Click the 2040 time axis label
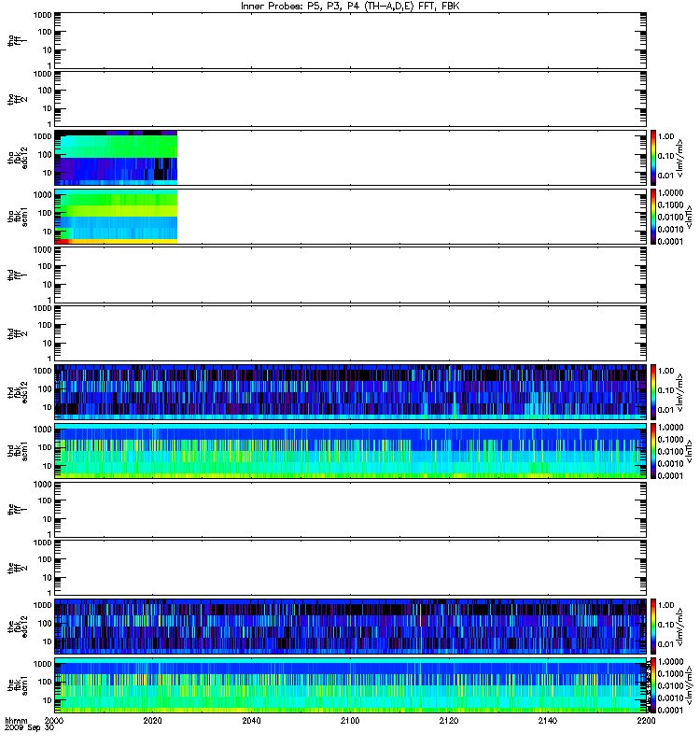Screen dimensions: 700x747 coord(251,720)
